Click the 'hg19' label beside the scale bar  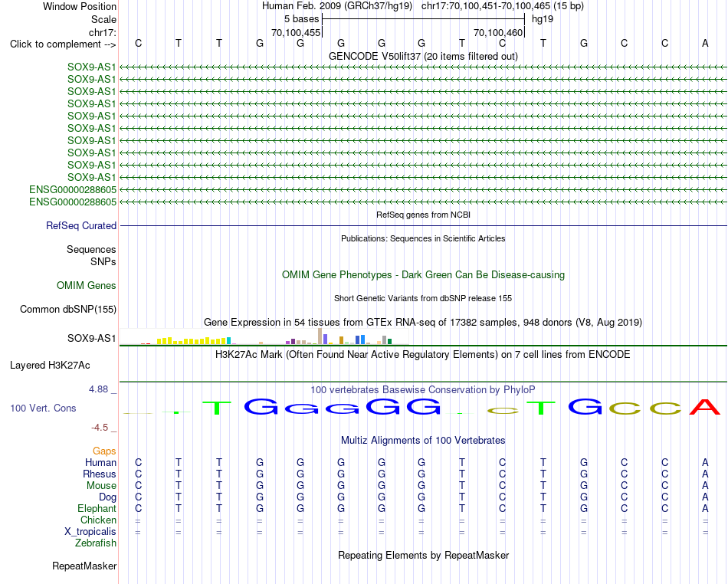pos(543,19)
